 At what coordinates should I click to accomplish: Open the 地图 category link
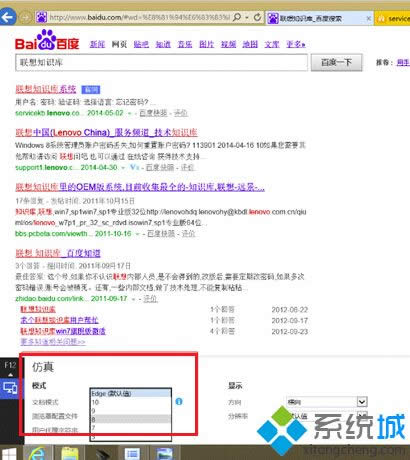point(250,44)
